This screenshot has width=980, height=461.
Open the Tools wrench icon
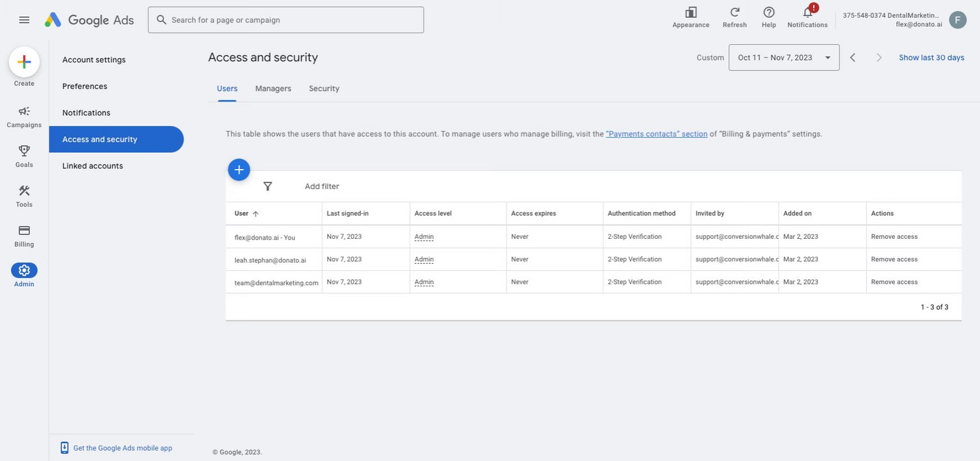[x=24, y=191]
